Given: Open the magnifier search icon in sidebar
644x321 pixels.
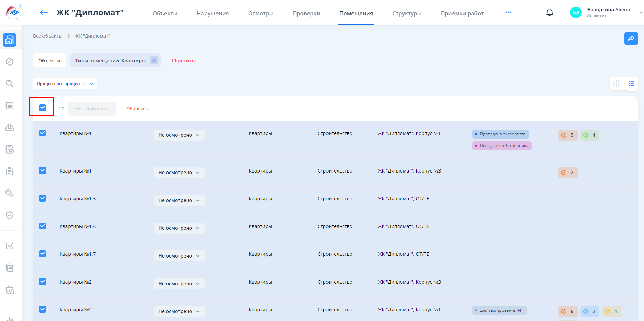Looking at the screenshot, I should coord(10,84).
